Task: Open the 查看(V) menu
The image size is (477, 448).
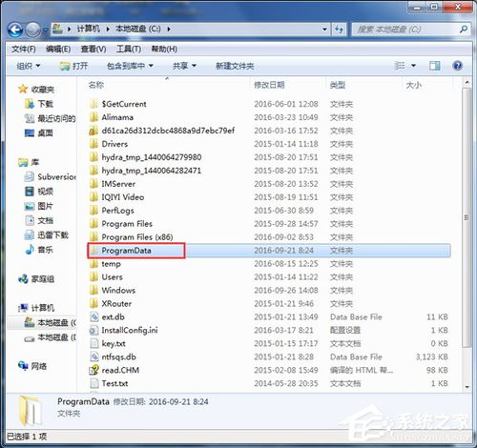Action: (93, 49)
